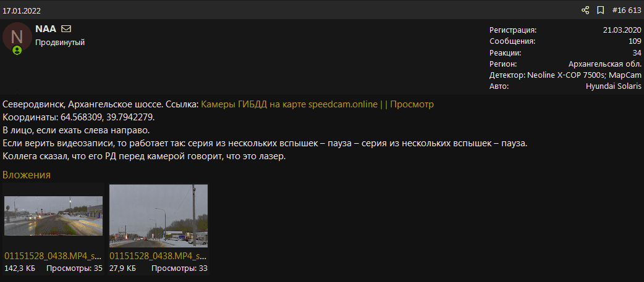Screen dimensions: 644x282
Task: Open the first attachment thumbnail of night road
Action: [53, 216]
